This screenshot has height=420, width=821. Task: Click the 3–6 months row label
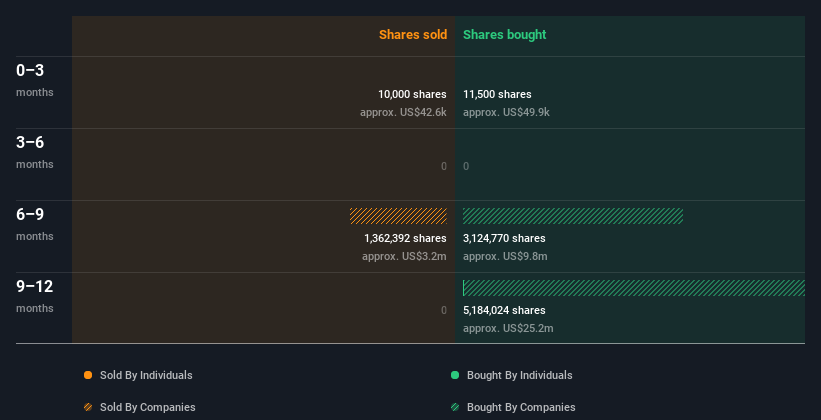[x=35, y=152]
